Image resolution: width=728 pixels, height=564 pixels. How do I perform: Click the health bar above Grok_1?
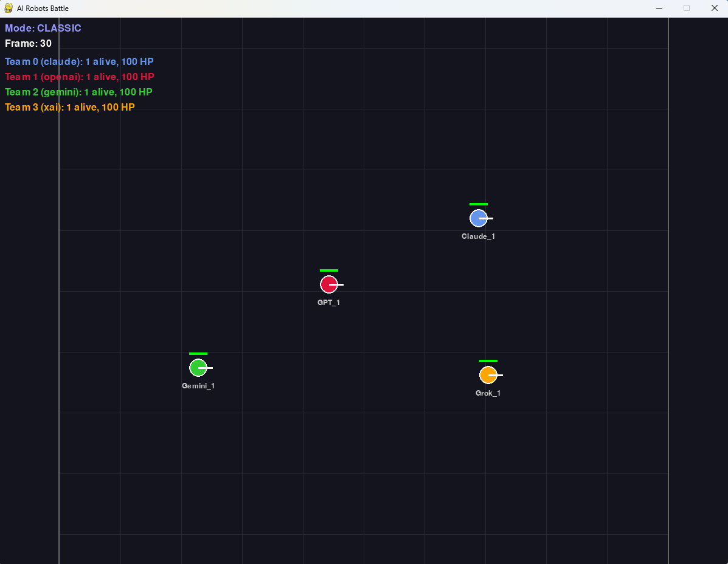point(488,361)
